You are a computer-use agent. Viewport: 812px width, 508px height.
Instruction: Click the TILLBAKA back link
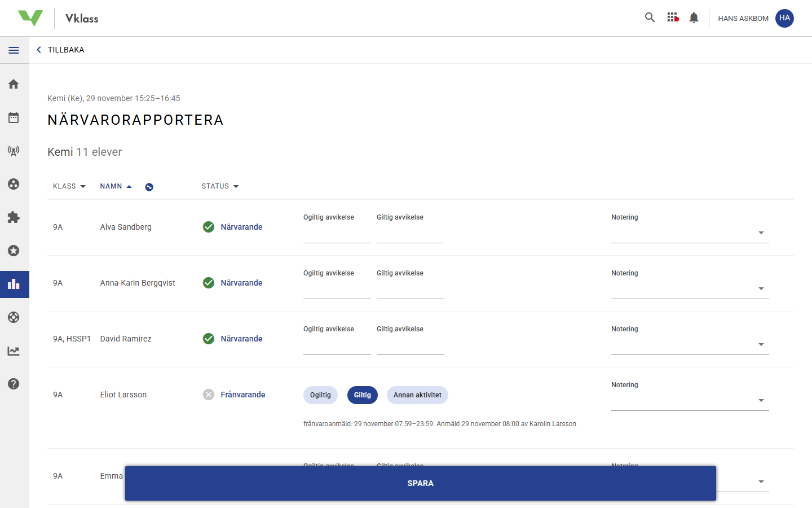pyautogui.click(x=60, y=50)
